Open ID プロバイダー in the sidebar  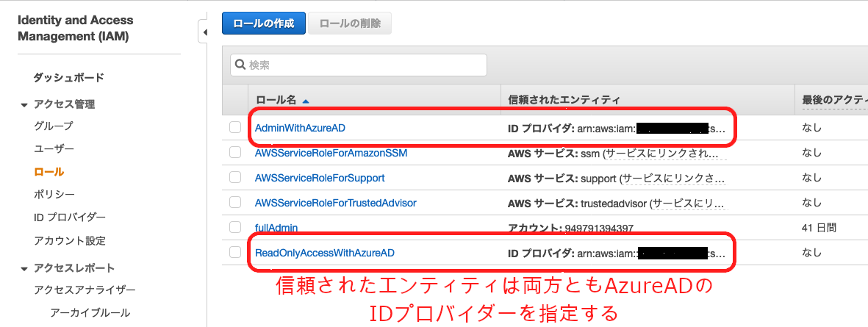(x=70, y=218)
